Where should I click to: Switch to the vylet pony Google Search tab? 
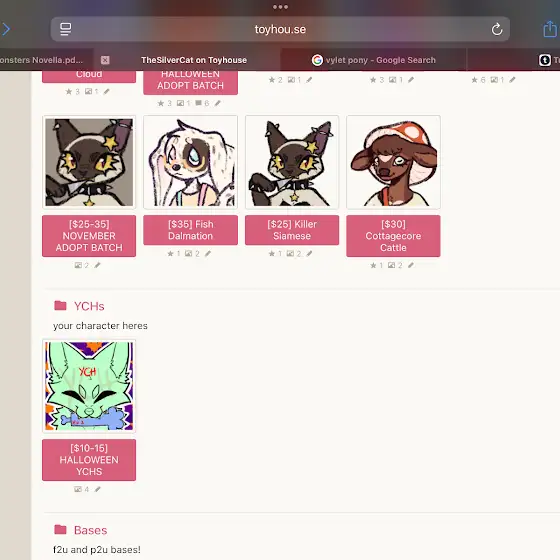click(x=374, y=60)
